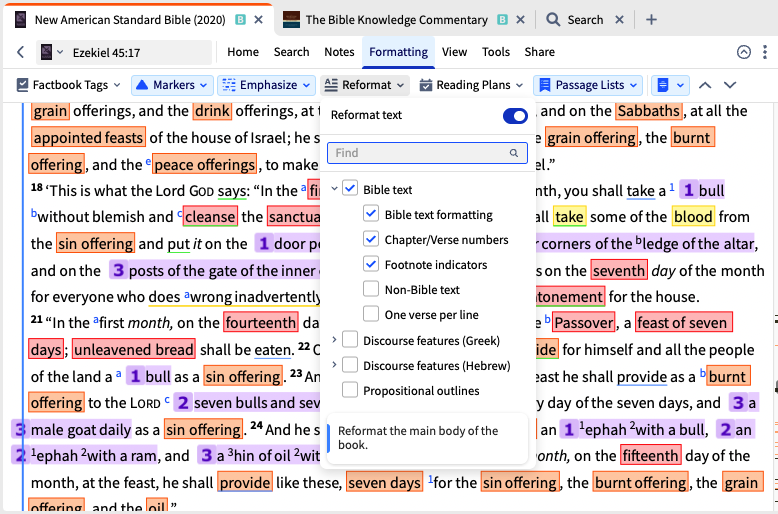Uncheck Bible text formatting
The width and height of the screenshot is (778, 514).
coord(371,213)
